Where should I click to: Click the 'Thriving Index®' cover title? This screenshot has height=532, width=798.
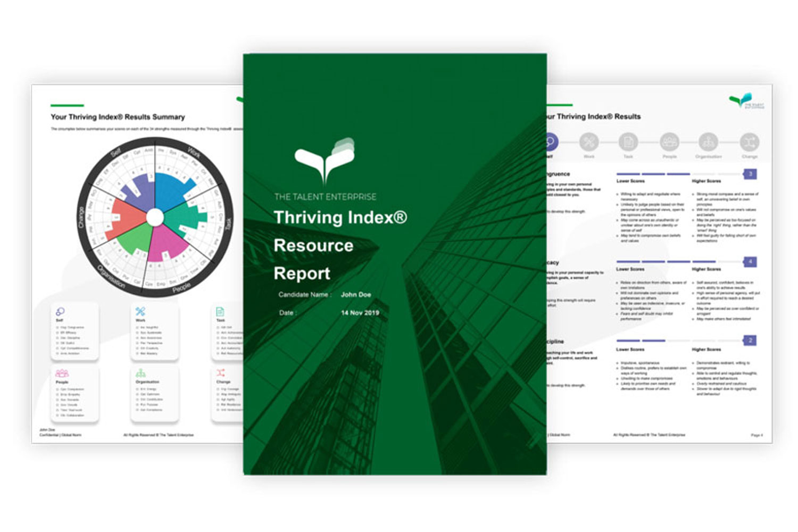coord(340,217)
